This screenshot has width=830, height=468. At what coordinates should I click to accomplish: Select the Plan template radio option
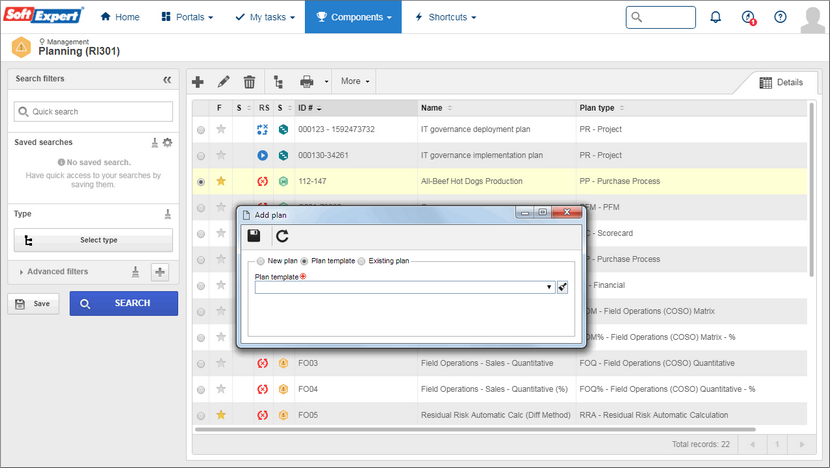coord(304,261)
